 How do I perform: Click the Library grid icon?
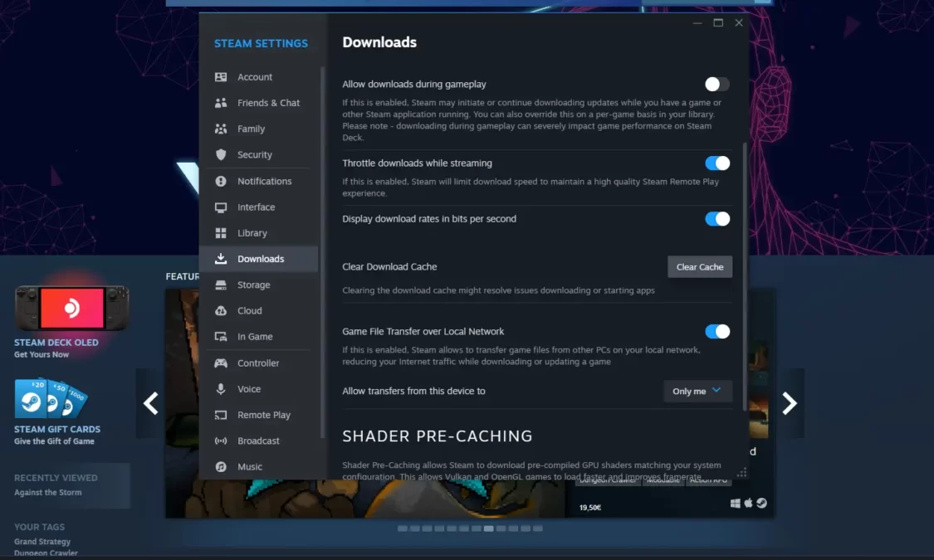[220, 232]
